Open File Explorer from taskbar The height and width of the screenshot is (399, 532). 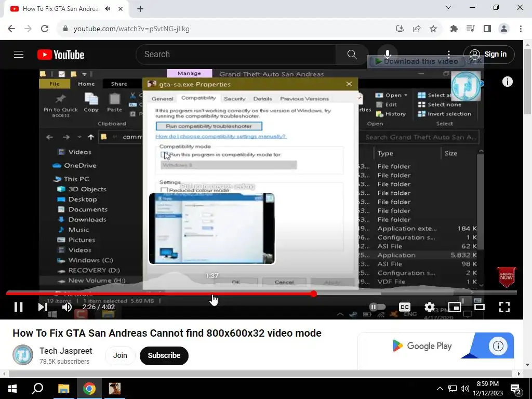(x=63, y=389)
